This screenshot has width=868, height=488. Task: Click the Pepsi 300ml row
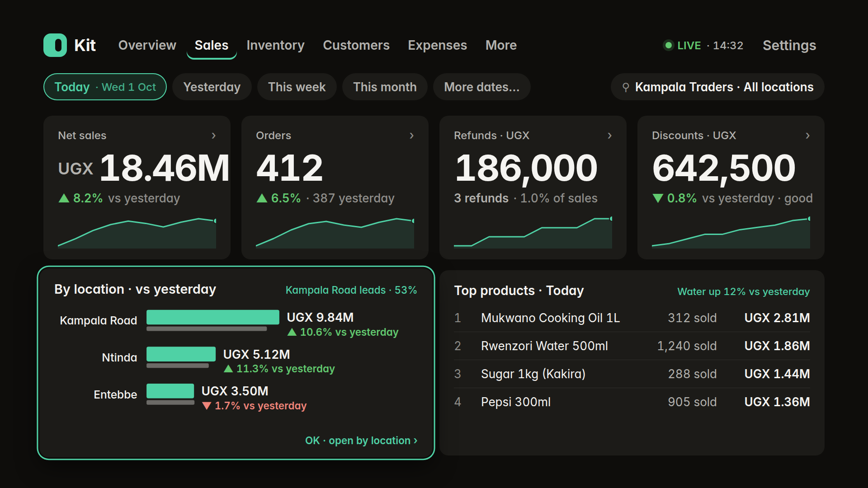point(632,402)
